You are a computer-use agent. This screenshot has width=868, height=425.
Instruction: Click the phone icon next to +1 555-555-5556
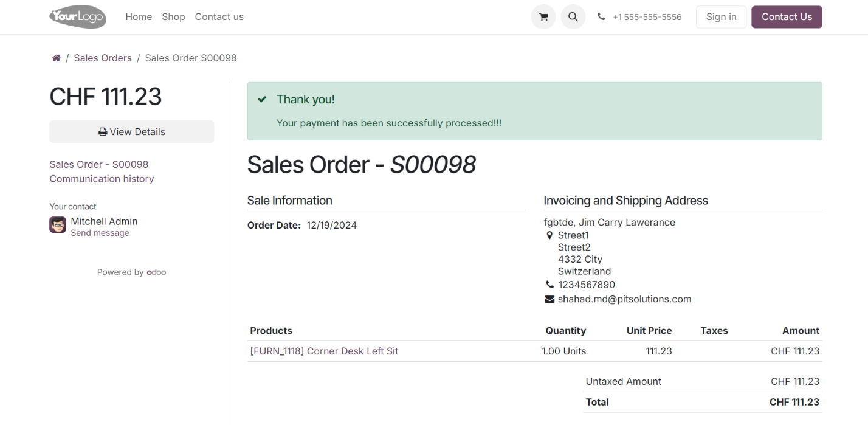click(x=601, y=16)
